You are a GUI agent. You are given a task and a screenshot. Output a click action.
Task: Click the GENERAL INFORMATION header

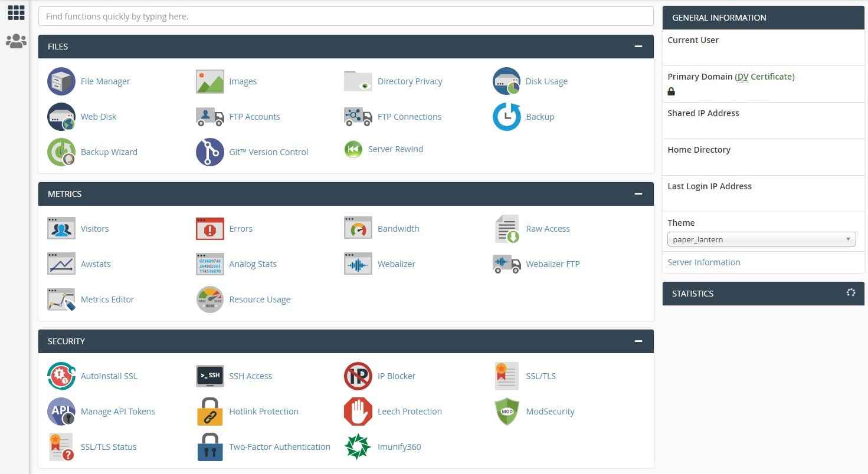point(719,18)
